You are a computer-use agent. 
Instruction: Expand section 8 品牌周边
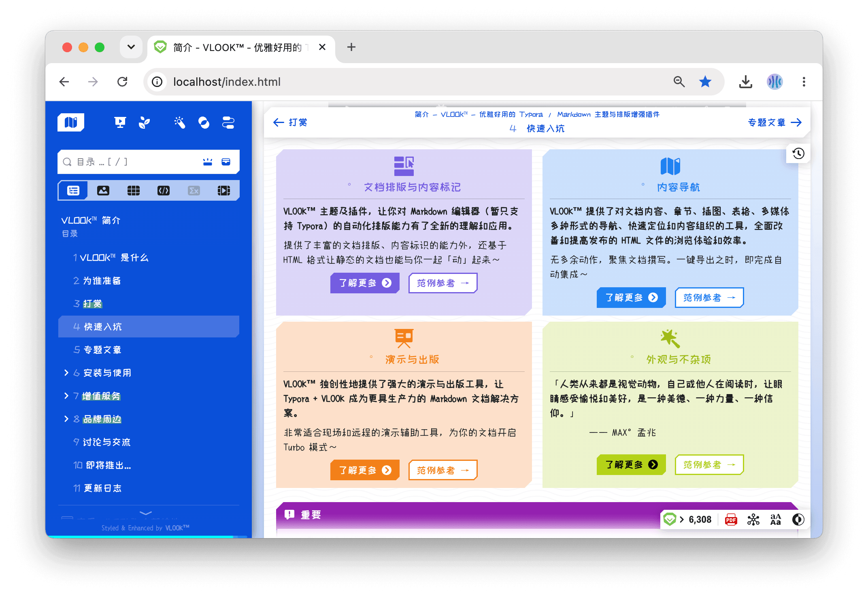(x=66, y=419)
